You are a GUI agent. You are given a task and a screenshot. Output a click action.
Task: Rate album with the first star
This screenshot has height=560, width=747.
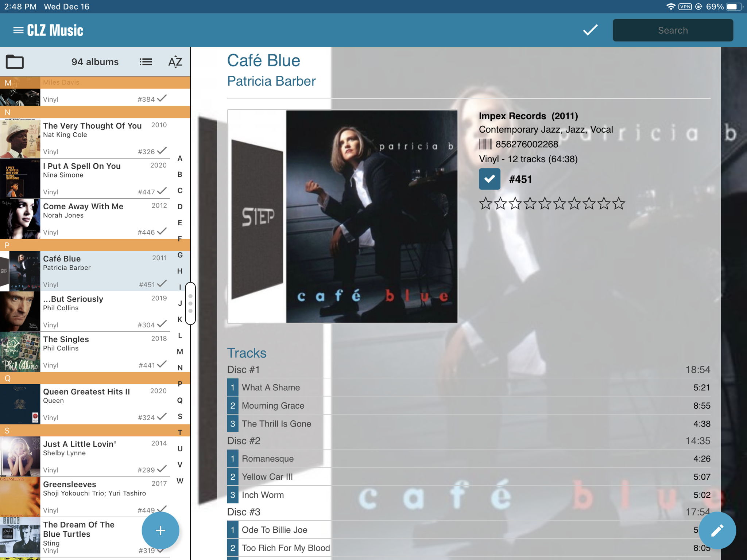(485, 203)
